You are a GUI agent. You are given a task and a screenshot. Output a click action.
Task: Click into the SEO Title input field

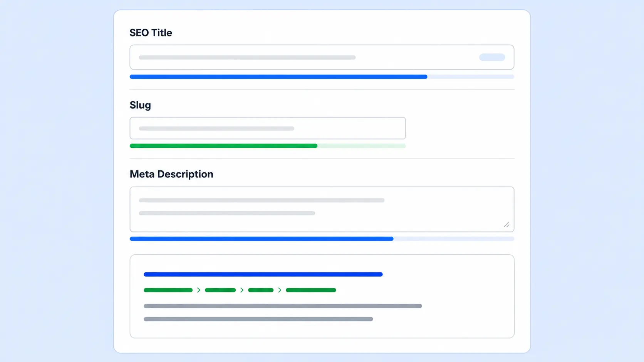pos(322,57)
